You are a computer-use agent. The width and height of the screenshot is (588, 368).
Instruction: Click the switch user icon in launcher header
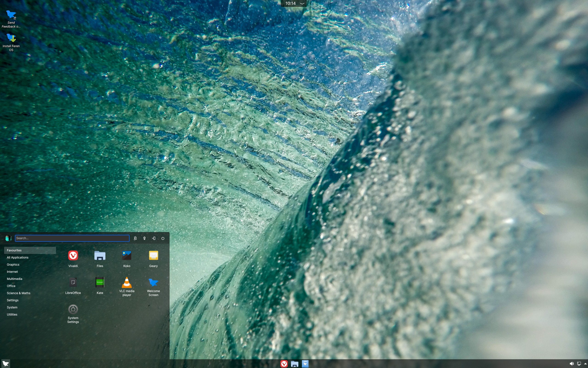(x=135, y=238)
